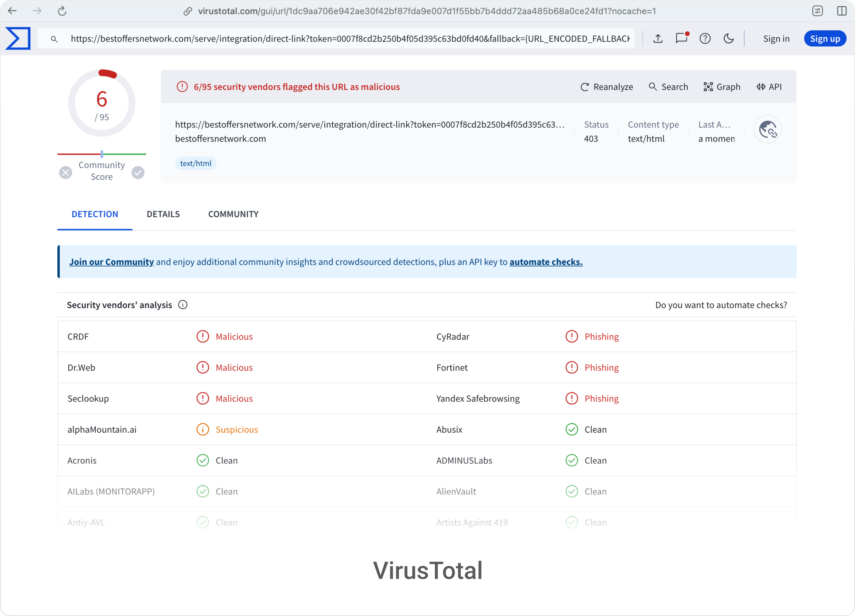The width and height of the screenshot is (855, 616).
Task: Click the info icon beside Security vendors' analysis
Action: click(183, 305)
